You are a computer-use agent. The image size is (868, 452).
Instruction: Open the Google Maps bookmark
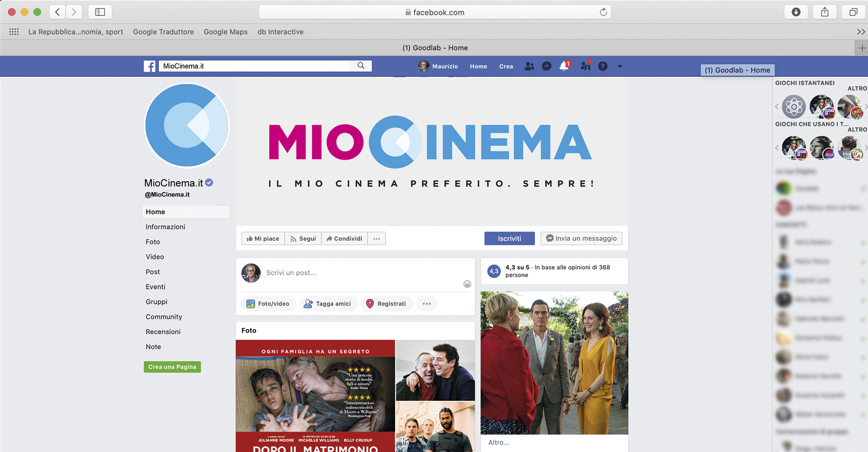pos(226,32)
